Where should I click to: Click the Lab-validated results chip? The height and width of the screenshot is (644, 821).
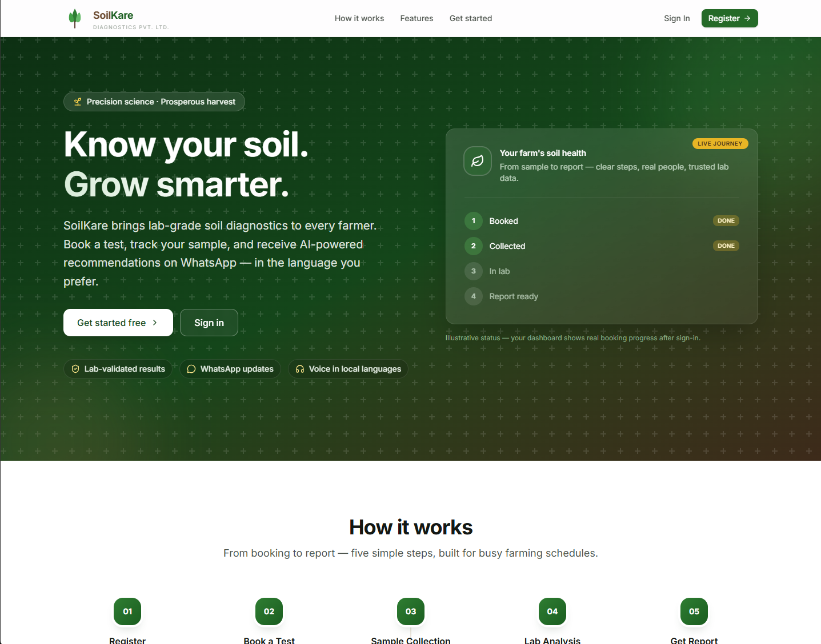118,369
